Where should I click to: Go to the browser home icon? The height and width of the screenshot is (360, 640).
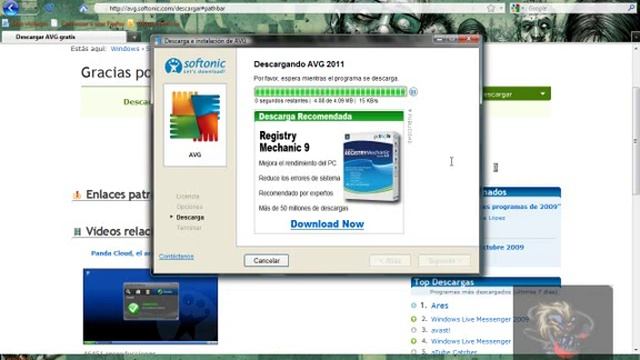pos(83,8)
